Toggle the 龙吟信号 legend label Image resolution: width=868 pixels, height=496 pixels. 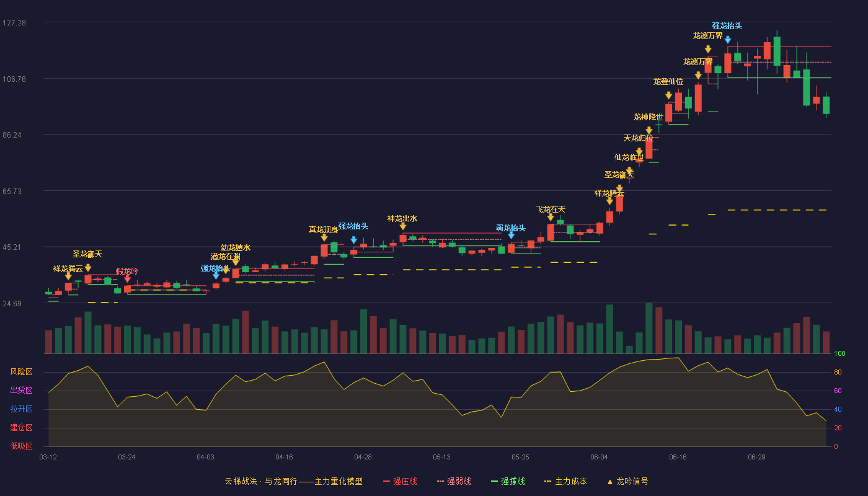tap(632, 481)
